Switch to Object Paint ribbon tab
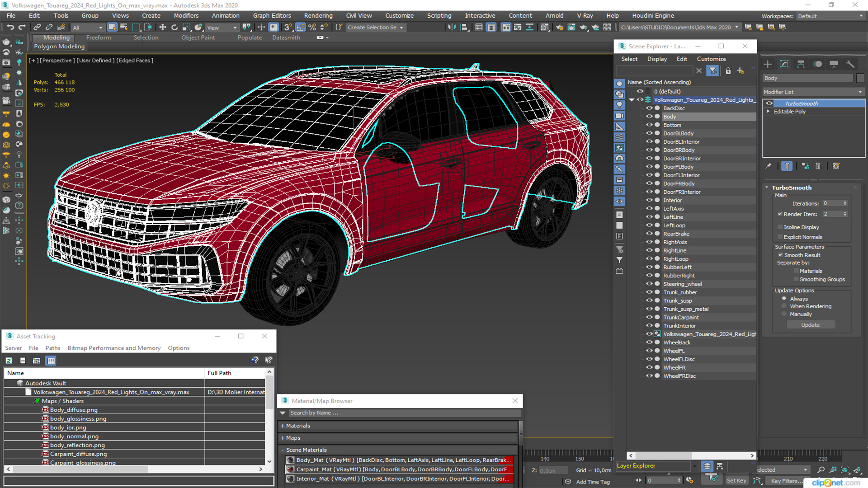The image size is (868, 488). pyautogui.click(x=198, y=38)
